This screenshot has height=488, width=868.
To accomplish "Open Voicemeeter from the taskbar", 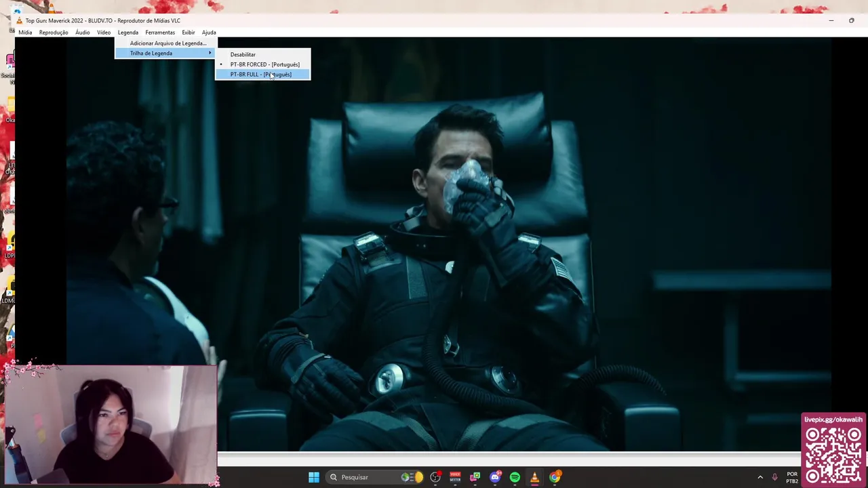I will (455, 477).
